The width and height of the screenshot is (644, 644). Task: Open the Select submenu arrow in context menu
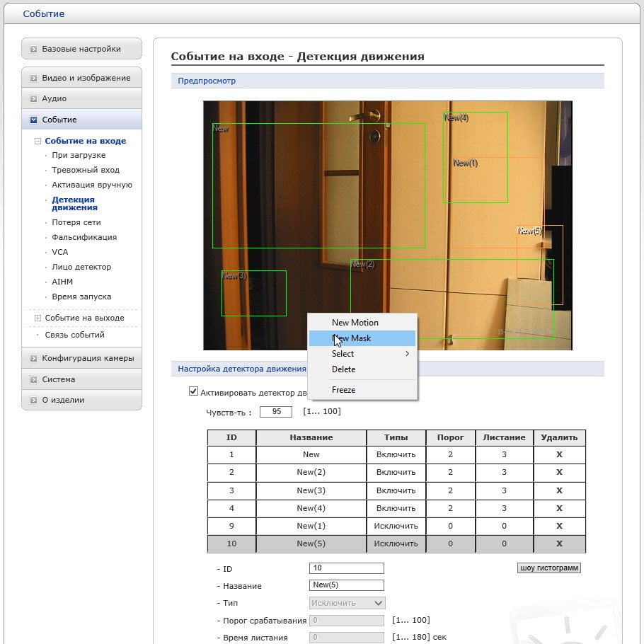[x=407, y=354]
